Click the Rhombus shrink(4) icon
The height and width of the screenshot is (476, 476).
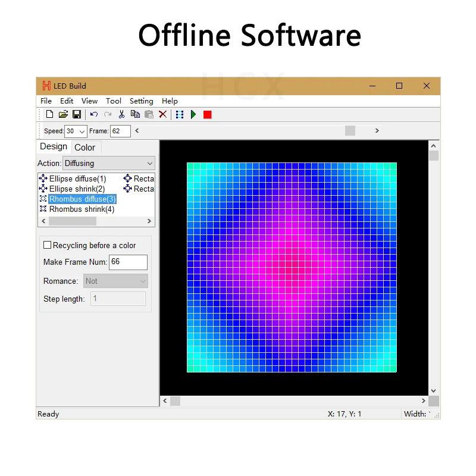pos(43,209)
